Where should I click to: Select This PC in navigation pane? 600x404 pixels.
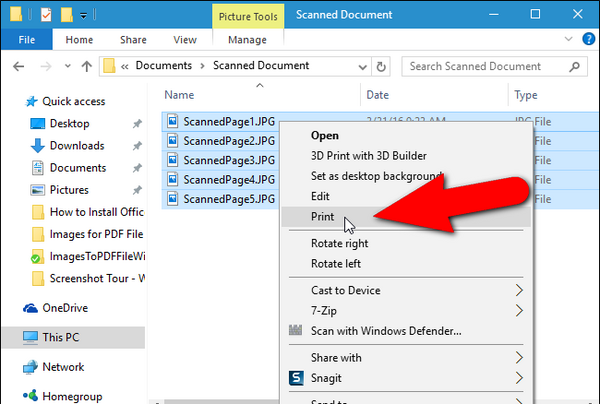click(x=73, y=337)
